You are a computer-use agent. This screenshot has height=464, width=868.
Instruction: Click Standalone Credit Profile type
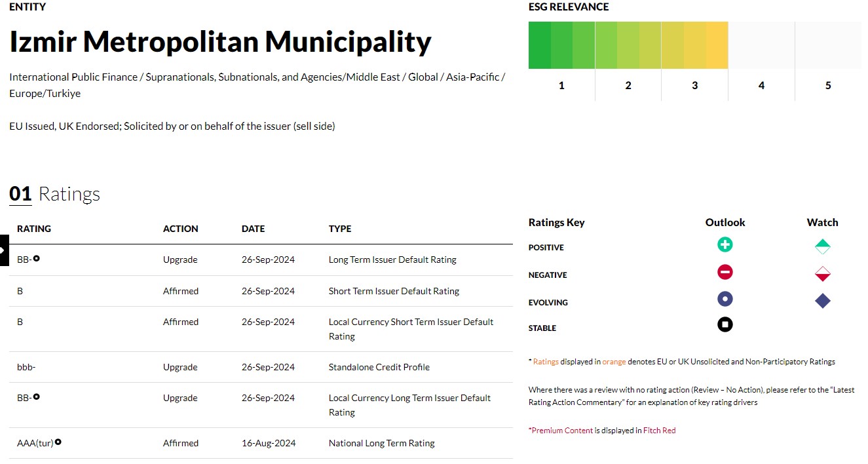(379, 367)
